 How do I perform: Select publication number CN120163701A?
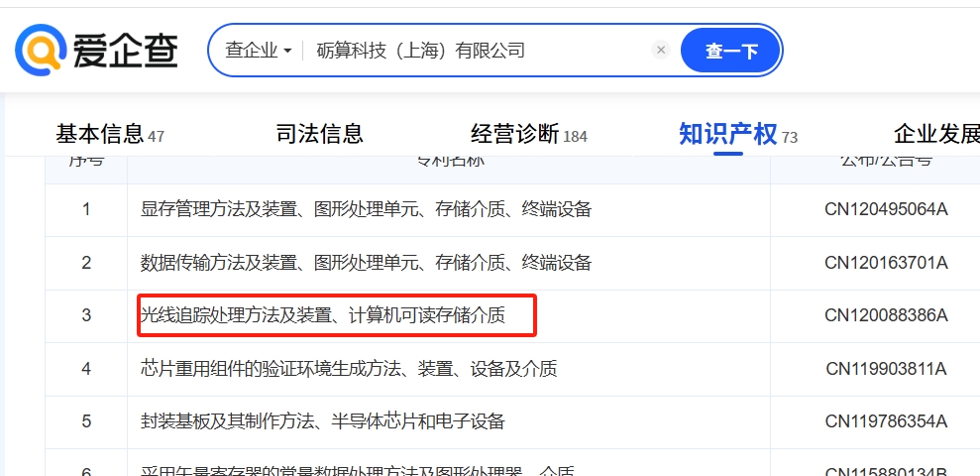point(886,262)
